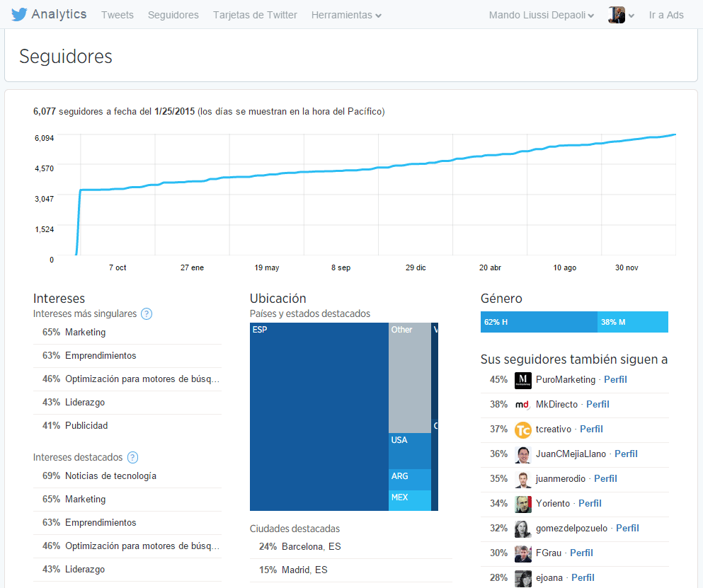Viewport: 703px width, 588px height.
Task: Open Tarjetas de Twitter tab
Action: click(255, 15)
